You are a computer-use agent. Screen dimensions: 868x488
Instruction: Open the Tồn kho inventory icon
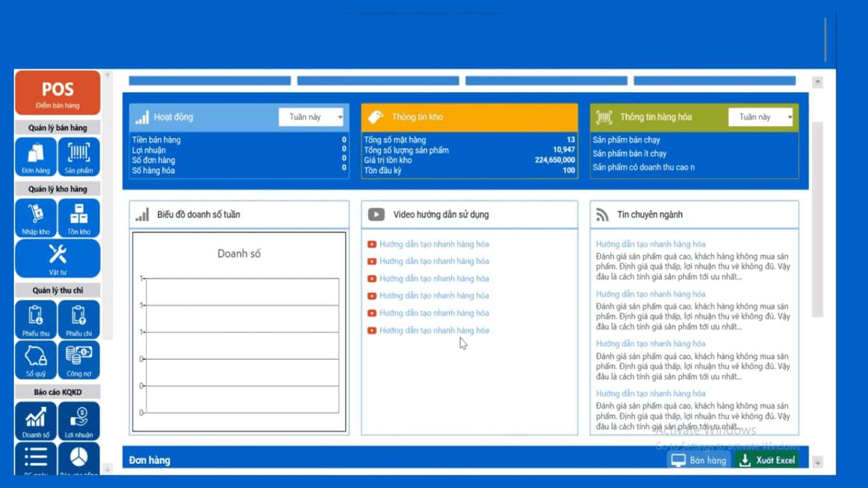coord(79,218)
